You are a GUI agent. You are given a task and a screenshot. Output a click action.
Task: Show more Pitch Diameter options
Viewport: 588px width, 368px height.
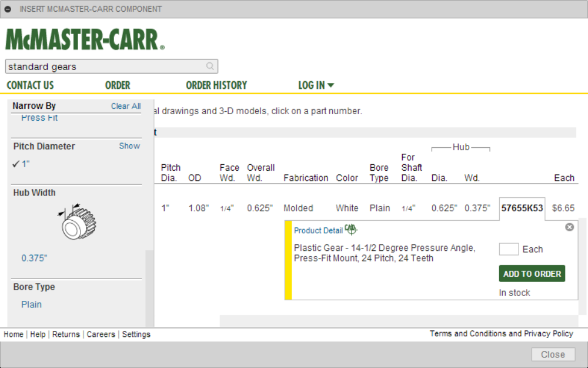[129, 146]
